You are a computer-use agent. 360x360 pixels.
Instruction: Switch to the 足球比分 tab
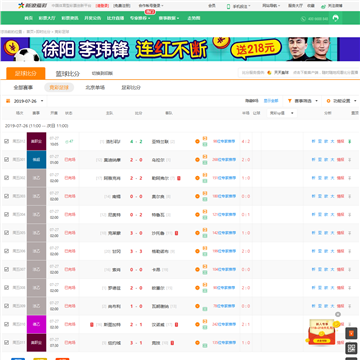tap(26, 73)
